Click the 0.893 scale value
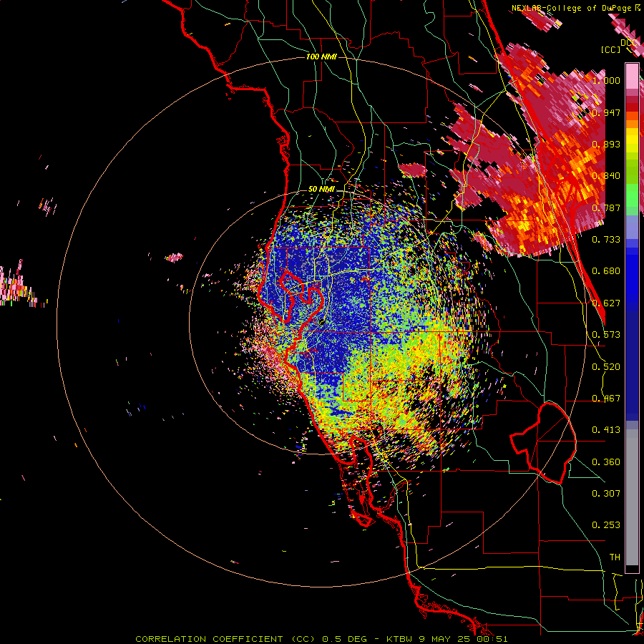The width and height of the screenshot is (644, 644). (606, 144)
